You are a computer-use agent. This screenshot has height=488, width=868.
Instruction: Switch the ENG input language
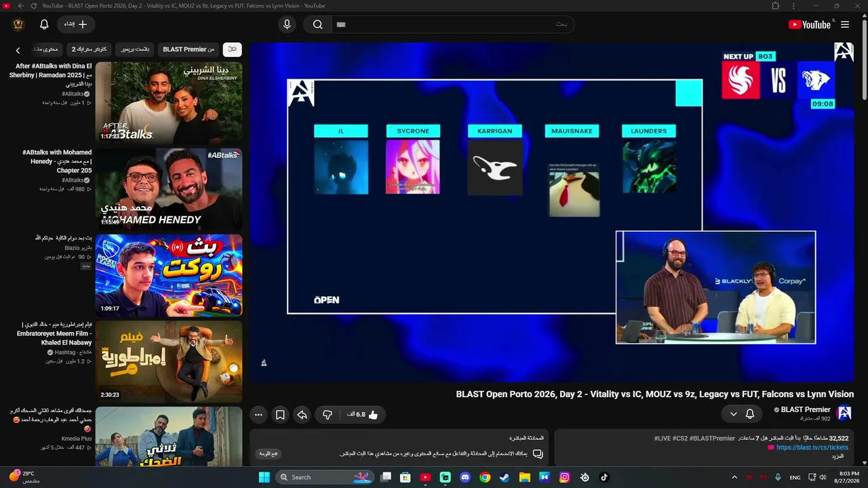click(x=795, y=477)
